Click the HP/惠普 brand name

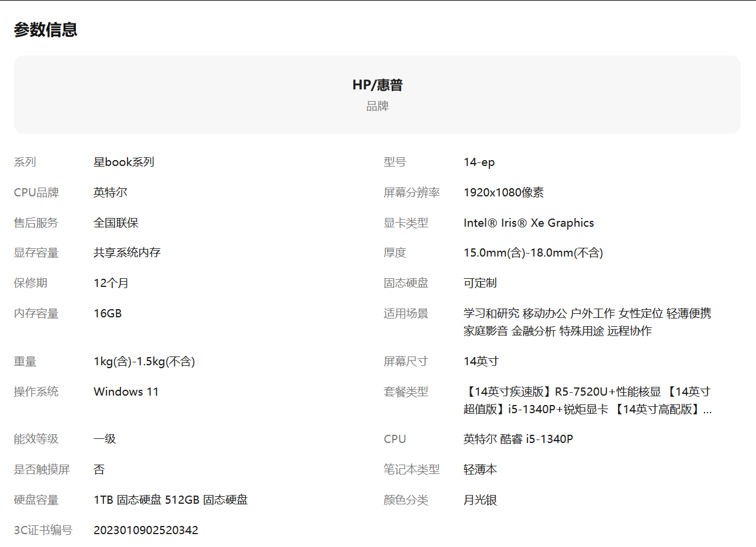(378, 84)
